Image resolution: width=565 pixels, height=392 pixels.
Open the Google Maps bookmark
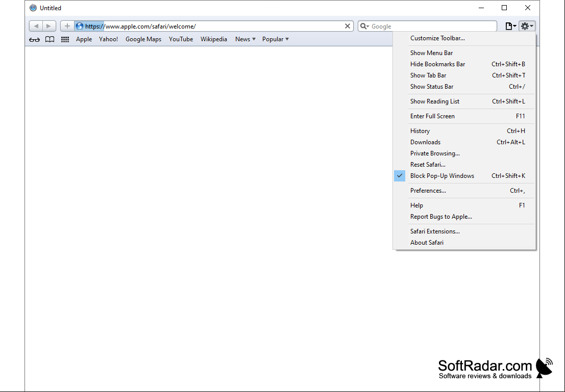pos(143,39)
